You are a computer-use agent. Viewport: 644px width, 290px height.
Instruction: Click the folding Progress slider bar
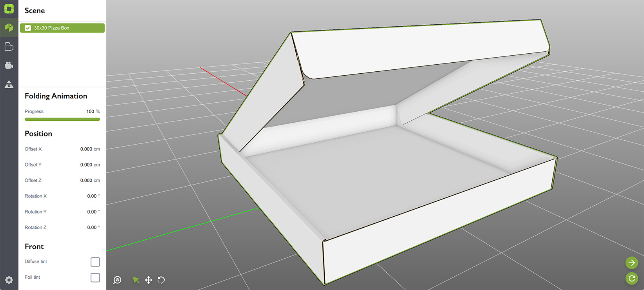click(x=62, y=119)
